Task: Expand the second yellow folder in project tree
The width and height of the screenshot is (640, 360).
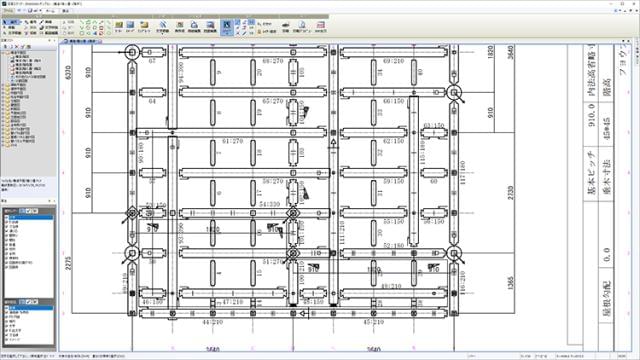Action: 3,89
